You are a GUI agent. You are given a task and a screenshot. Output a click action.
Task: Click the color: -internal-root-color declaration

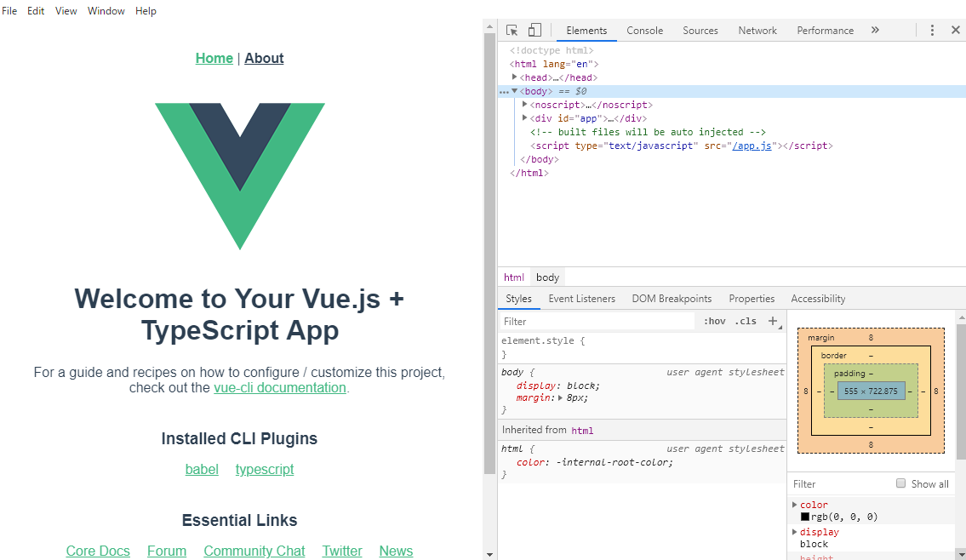[595, 462]
